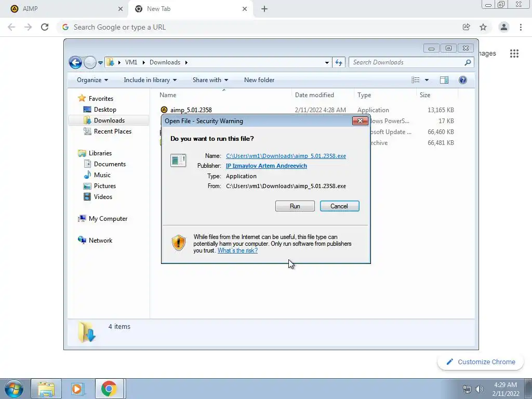This screenshot has width=532, height=399.
Task: Cancel the Open File Security Warning
Action: pos(339,206)
